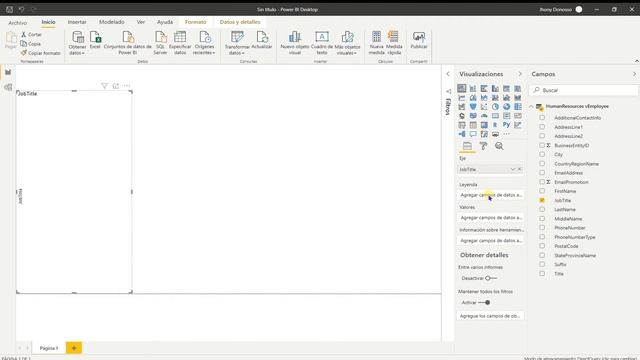Open the Ver tab
The width and height of the screenshot is (640, 360).
click(x=141, y=22)
